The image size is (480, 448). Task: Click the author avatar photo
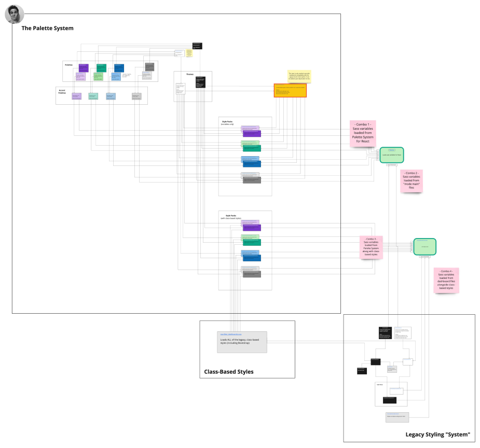15,15
